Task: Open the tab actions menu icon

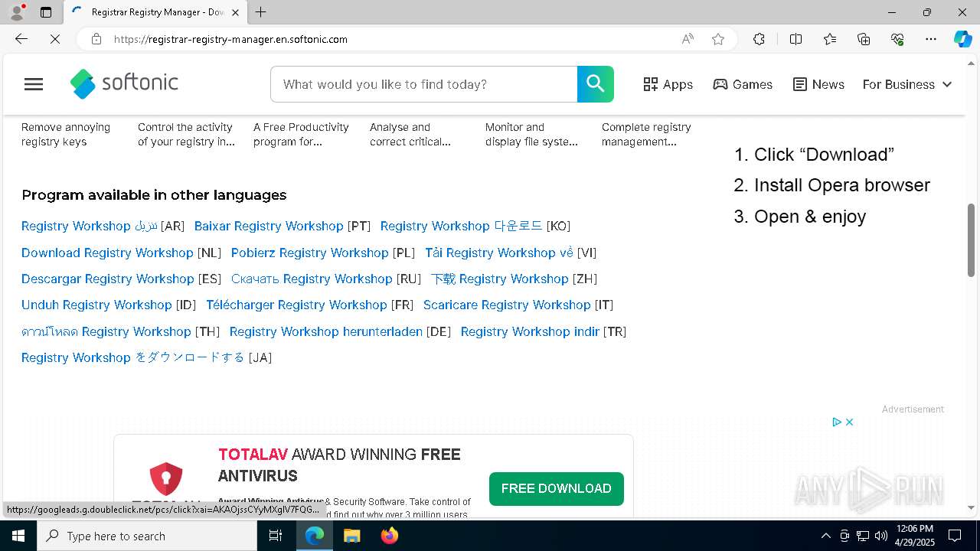Action: pos(46,12)
